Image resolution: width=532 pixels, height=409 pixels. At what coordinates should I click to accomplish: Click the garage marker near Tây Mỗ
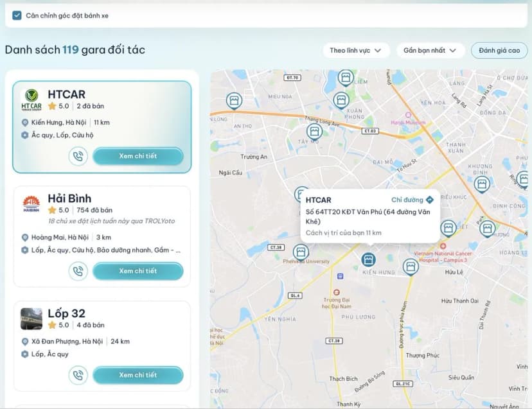(x=314, y=132)
